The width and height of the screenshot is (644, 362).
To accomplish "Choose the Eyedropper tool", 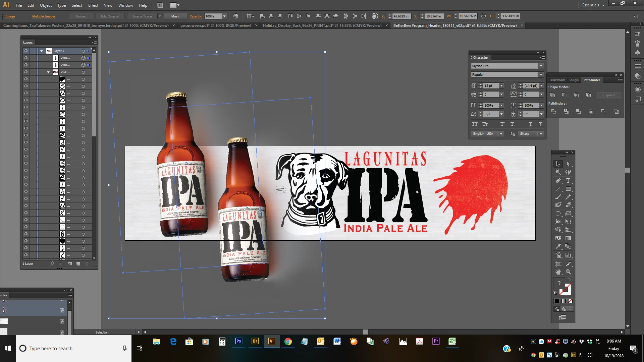I will 558,247.
